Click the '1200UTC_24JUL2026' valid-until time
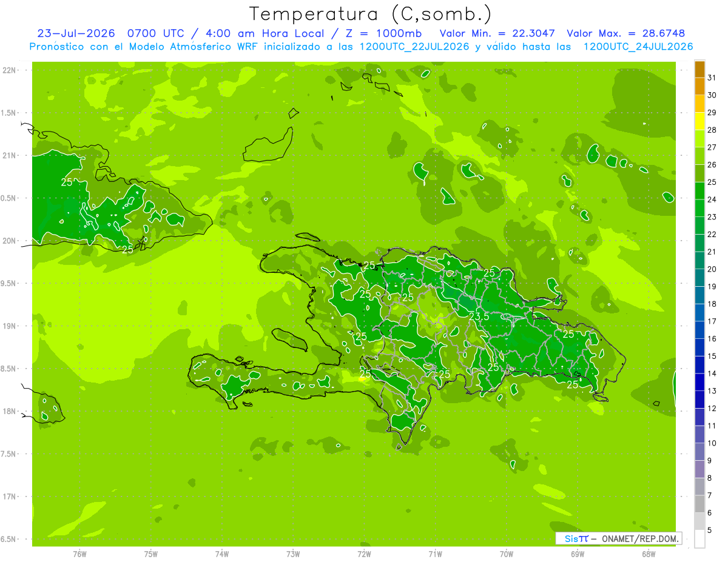This screenshot has width=728, height=562. 638,47
